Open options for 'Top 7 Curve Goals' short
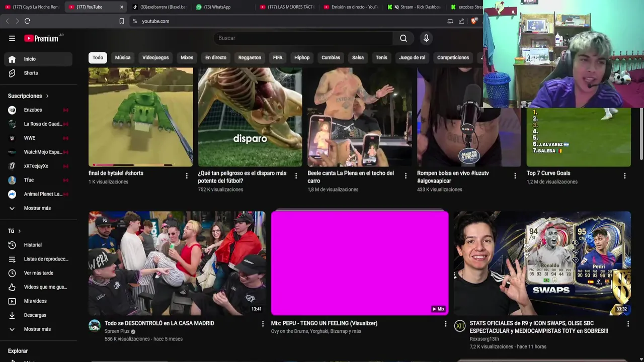Viewport: 644px width, 362px height. pos(624,176)
